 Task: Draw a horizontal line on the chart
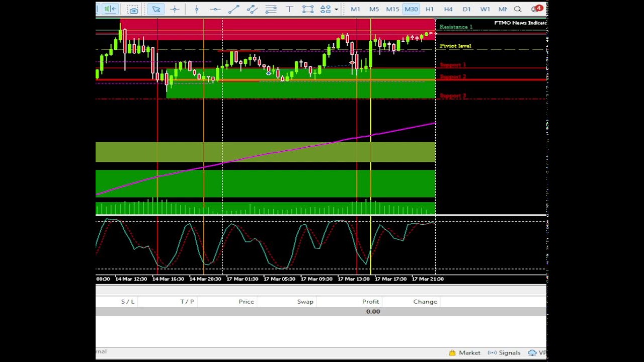tap(215, 9)
